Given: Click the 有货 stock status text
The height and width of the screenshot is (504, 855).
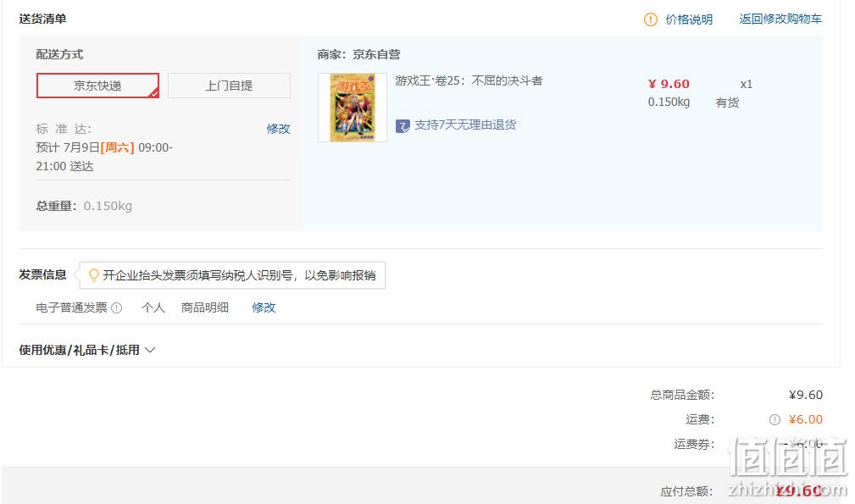Looking at the screenshot, I should click(x=727, y=102).
